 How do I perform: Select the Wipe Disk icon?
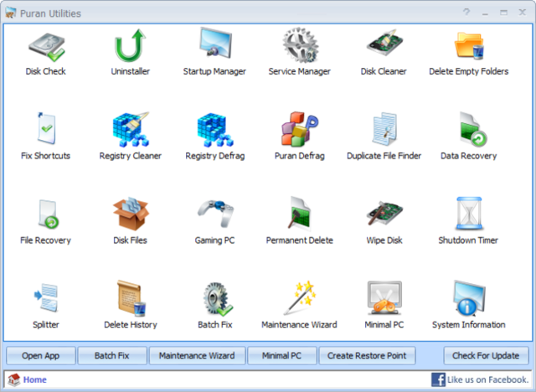(x=384, y=213)
